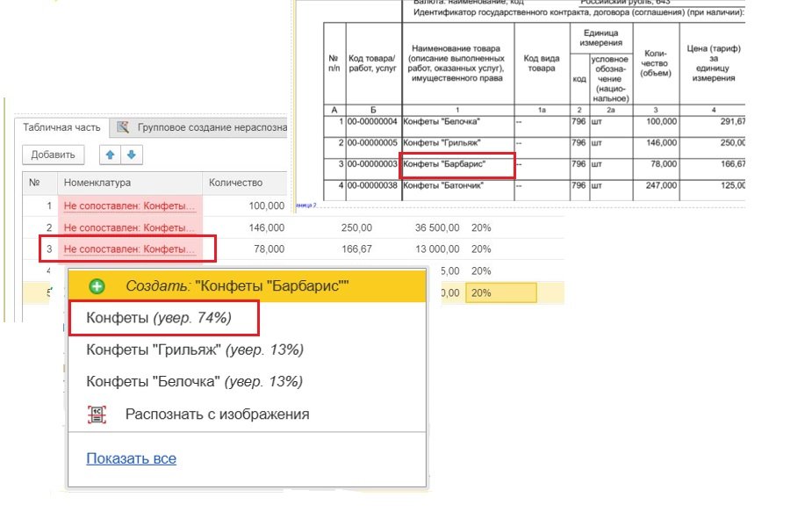Choose Распознать с изображения entry
This screenshot has width=812, height=519.
[x=217, y=414]
